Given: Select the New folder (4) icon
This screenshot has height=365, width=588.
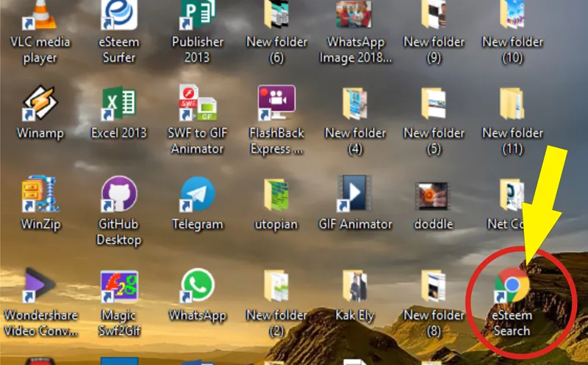Looking at the screenshot, I should coord(355,104).
